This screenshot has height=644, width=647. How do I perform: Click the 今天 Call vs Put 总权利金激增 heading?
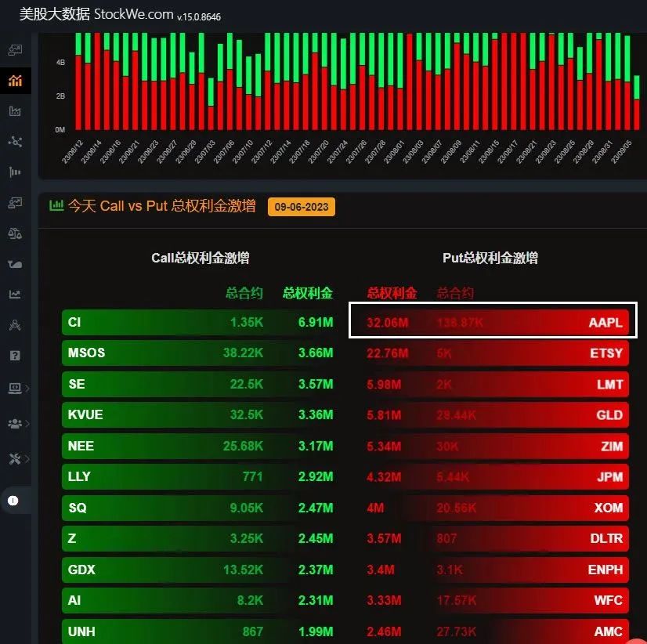coord(161,205)
